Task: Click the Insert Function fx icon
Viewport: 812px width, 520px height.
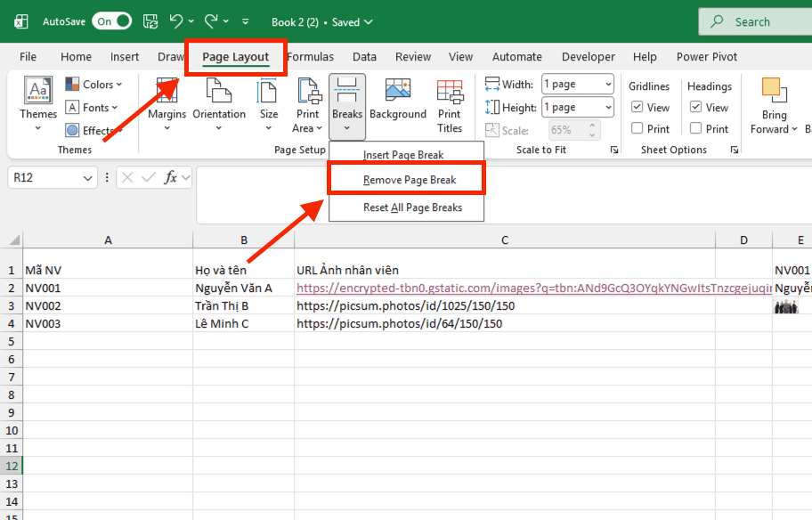Action: 170,178
